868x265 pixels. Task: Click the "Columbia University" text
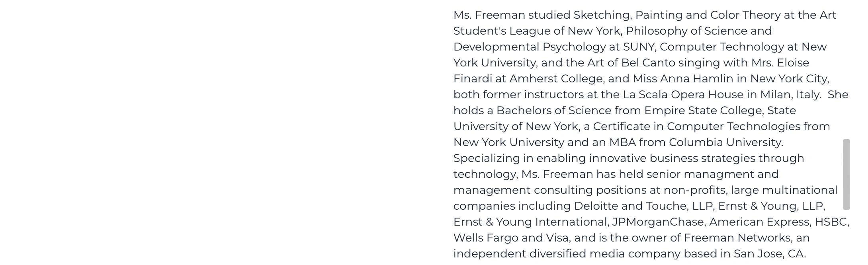tap(725, 142)
